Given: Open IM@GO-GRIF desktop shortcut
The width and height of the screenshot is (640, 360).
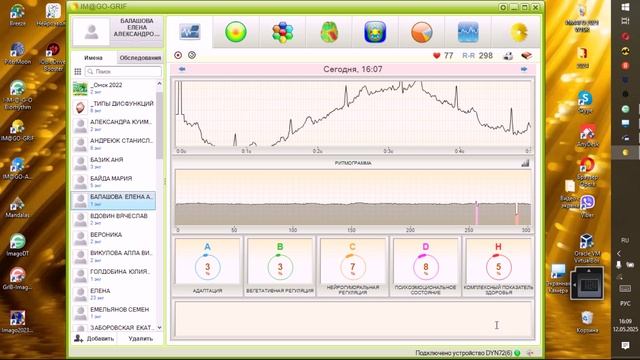Looking at the screenshot, I should pos(17,131).
